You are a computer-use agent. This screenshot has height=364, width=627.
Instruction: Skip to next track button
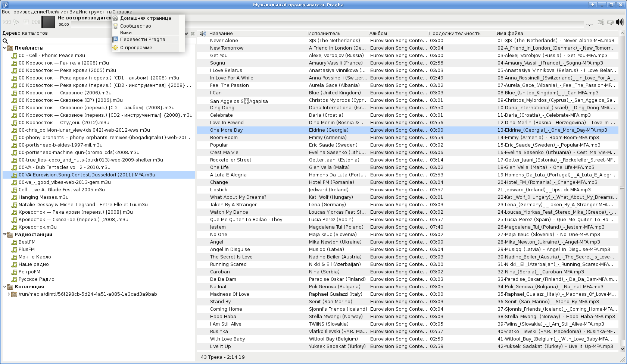[36, 22]
